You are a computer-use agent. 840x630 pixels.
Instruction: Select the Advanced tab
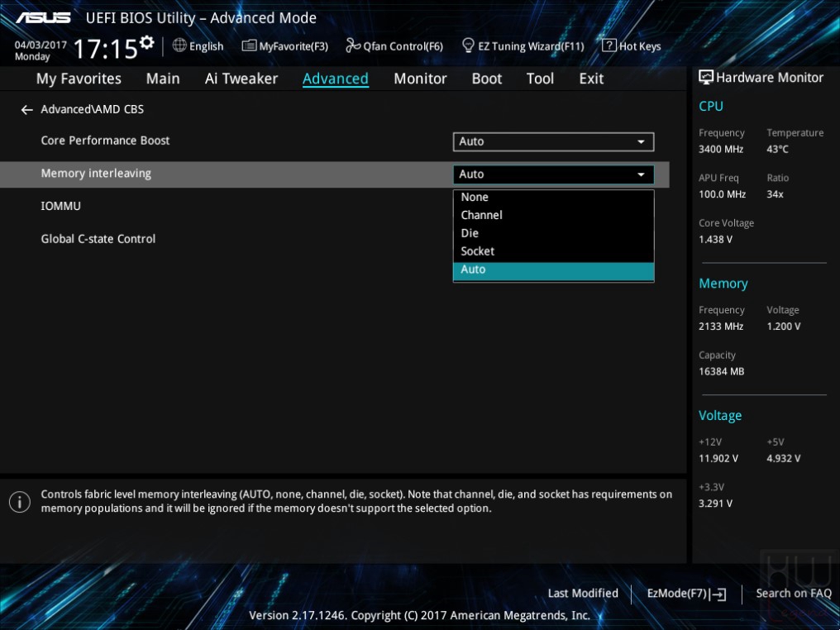click(x=336, y=79)
